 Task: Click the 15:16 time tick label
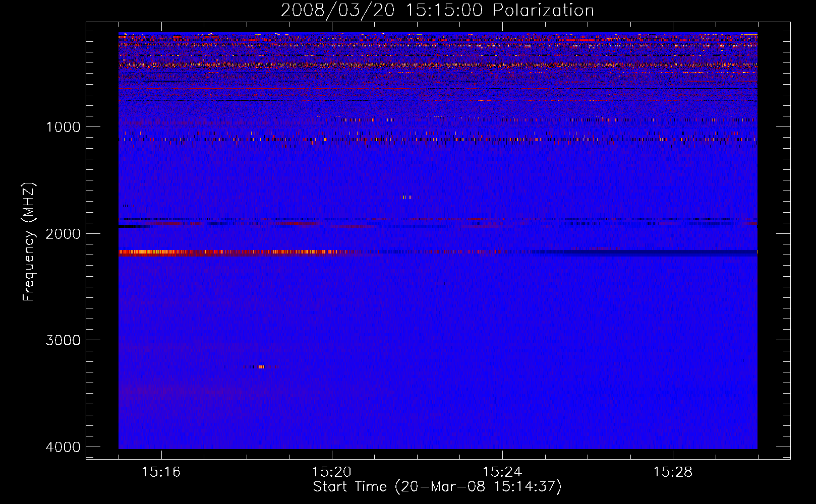[x=161, y=472]
